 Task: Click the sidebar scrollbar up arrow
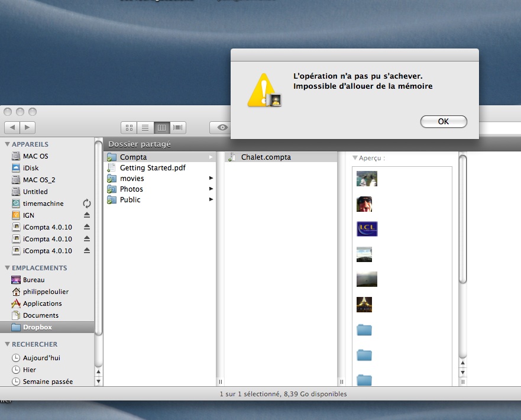pyautogui.click(x=98, y=372)
